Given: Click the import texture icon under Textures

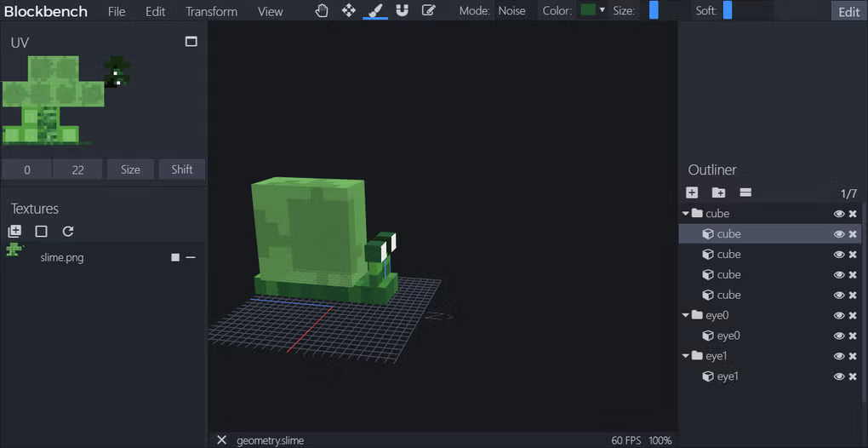Looking at the screenshot, I should 14,231.
